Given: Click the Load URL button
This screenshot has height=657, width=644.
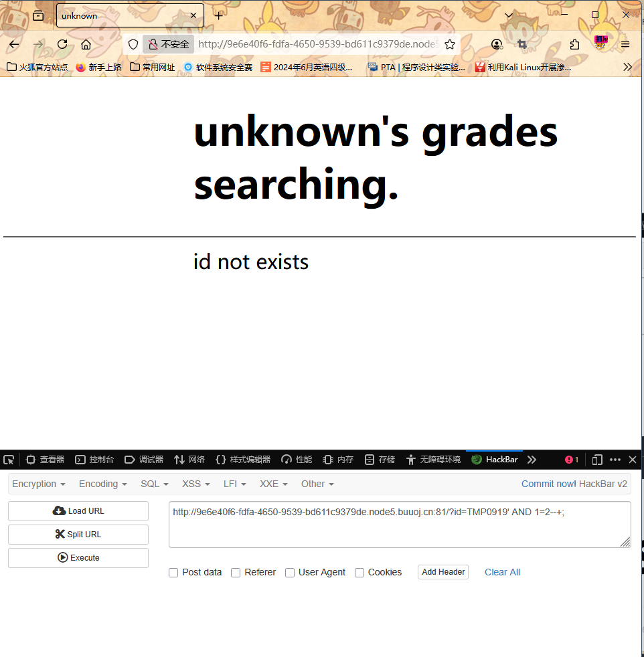Looking at the screenshot, I should [x=78, y=511].
